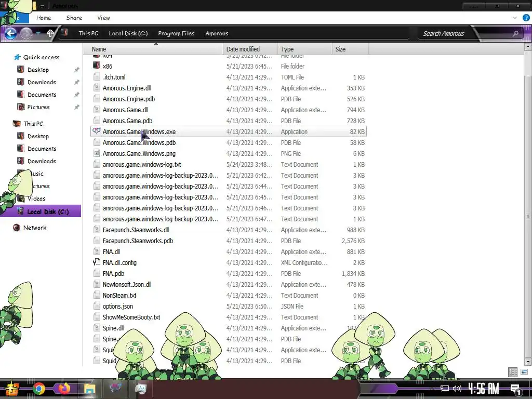Open the notification center icon

tap(515, 389)
